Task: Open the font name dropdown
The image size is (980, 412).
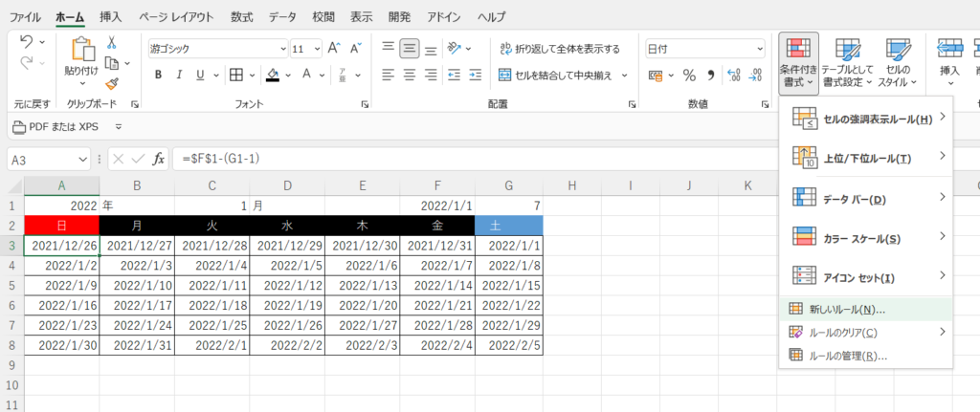Action: coord(281,49)
